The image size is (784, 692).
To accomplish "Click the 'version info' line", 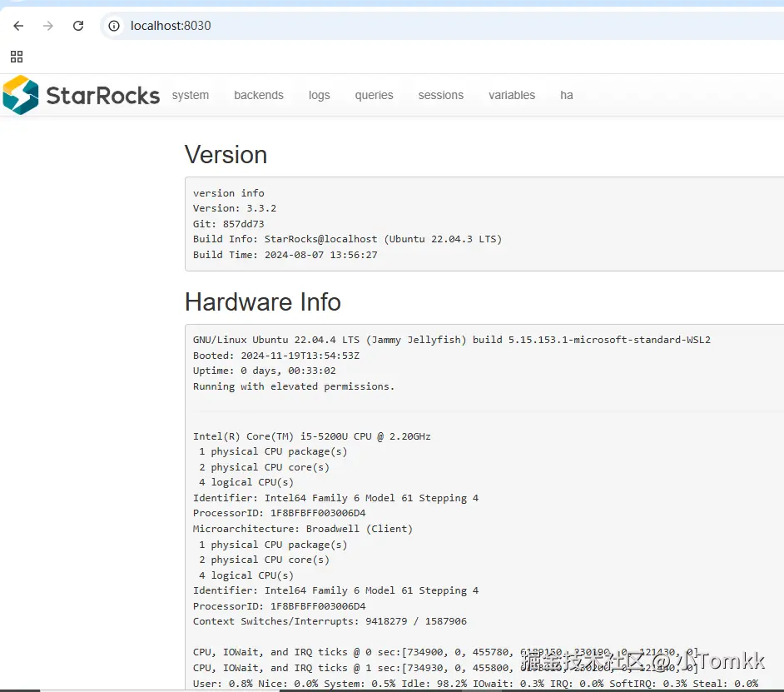I will (x=229, y=192).
